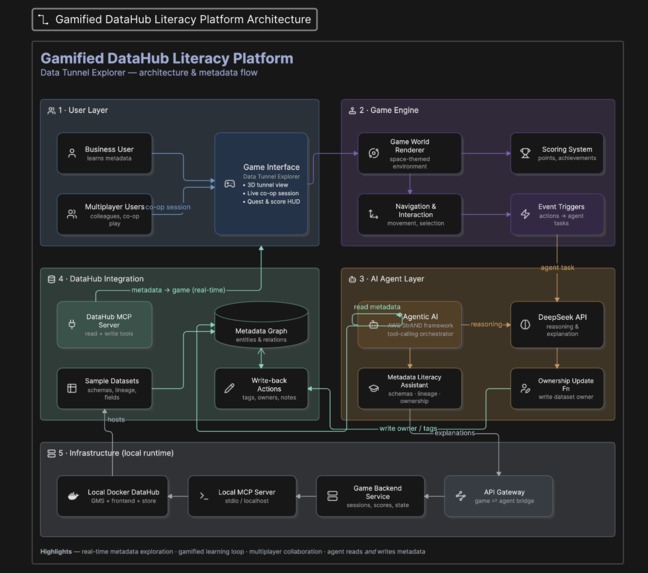The image size is (648, 573).
Task: Click the group icon on Multiplayer Users node
Action: [72, 214]
